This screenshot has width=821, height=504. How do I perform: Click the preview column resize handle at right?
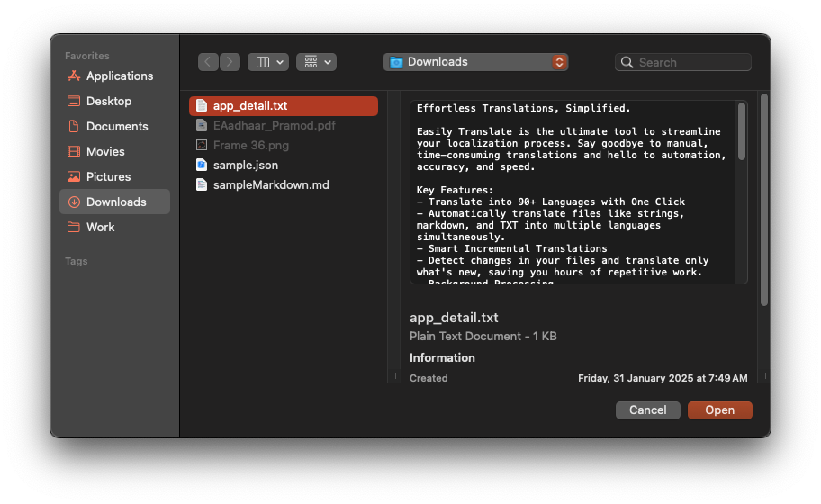click(x=764, y=376)
